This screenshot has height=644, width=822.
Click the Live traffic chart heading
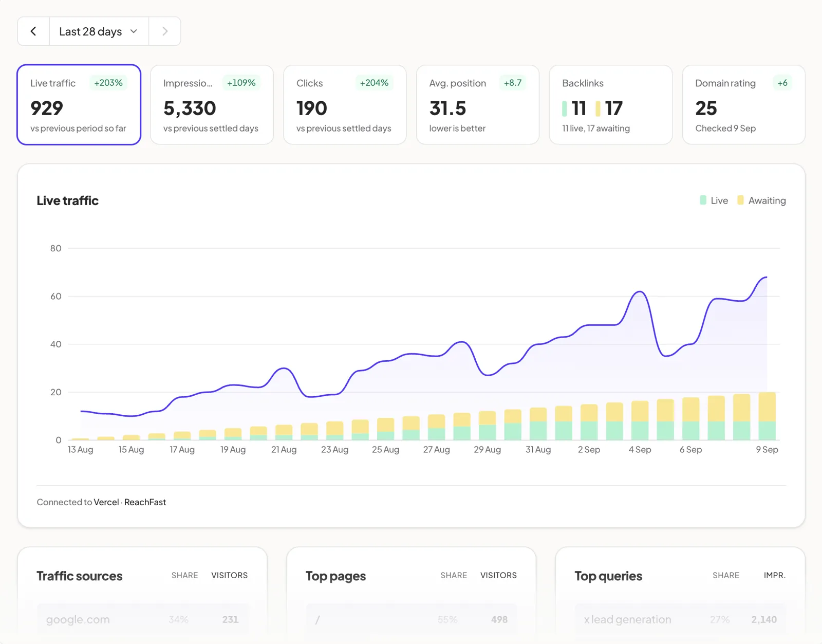(x=68, y=200)
